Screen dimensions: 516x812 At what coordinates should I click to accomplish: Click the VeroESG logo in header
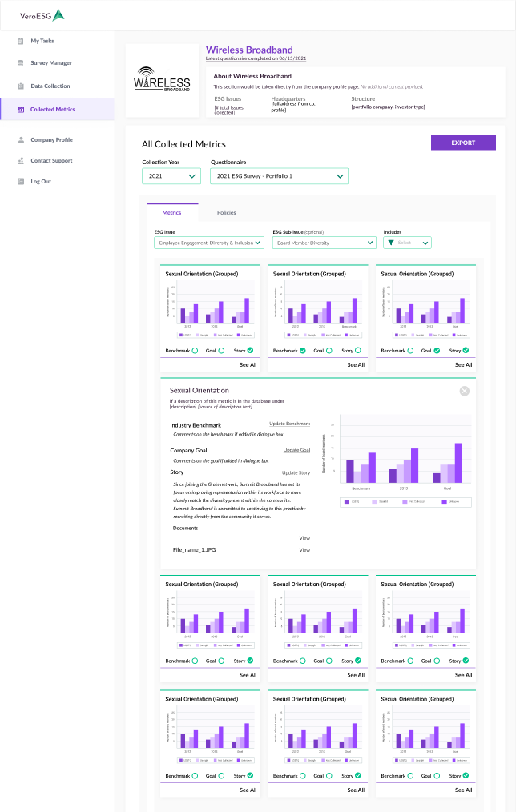pyautogui.click(x=42, y=15)
